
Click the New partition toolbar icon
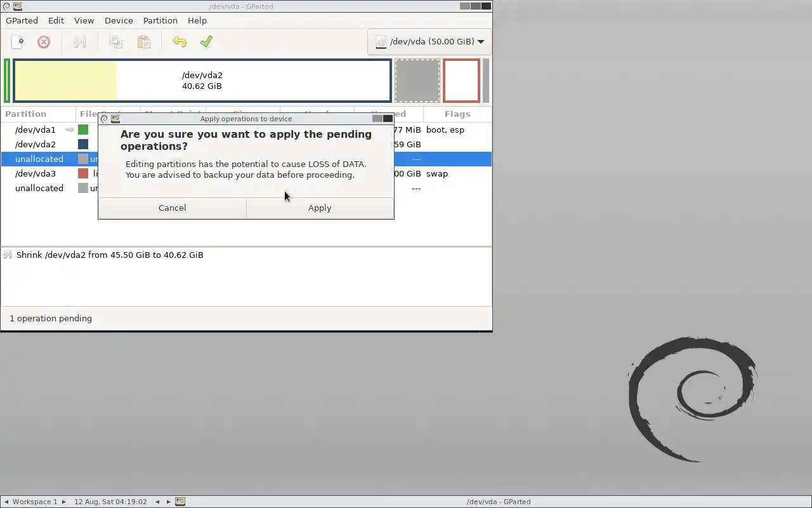[17, 42]
